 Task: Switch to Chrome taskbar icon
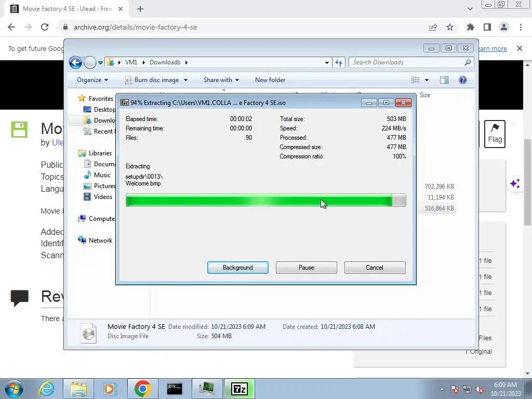tap(142, 389)
